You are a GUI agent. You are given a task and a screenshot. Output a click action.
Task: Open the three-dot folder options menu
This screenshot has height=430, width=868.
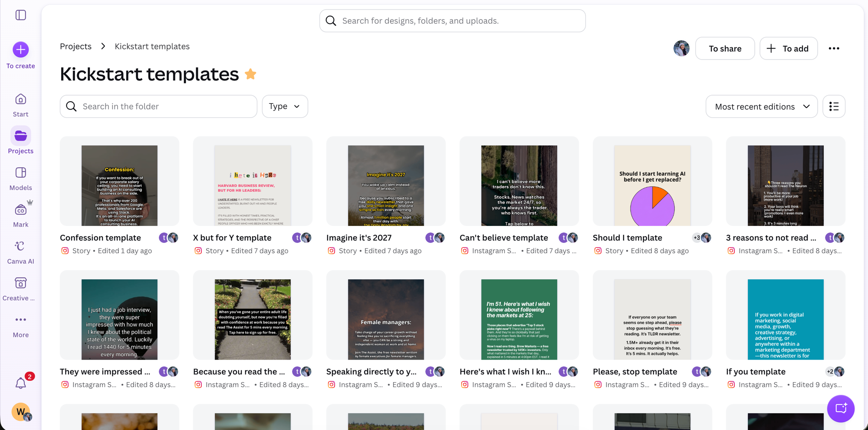834,49
